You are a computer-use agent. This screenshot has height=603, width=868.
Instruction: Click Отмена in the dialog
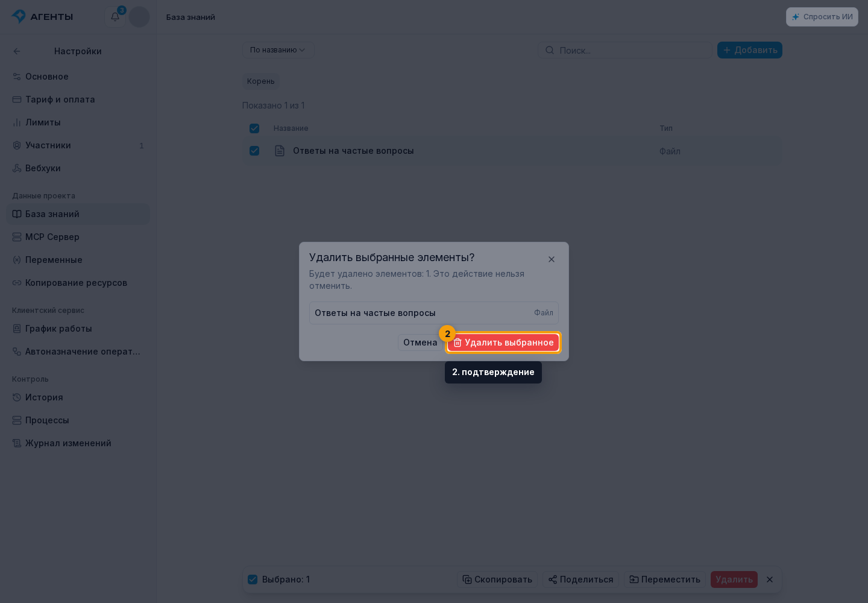[x=420, y=343]
